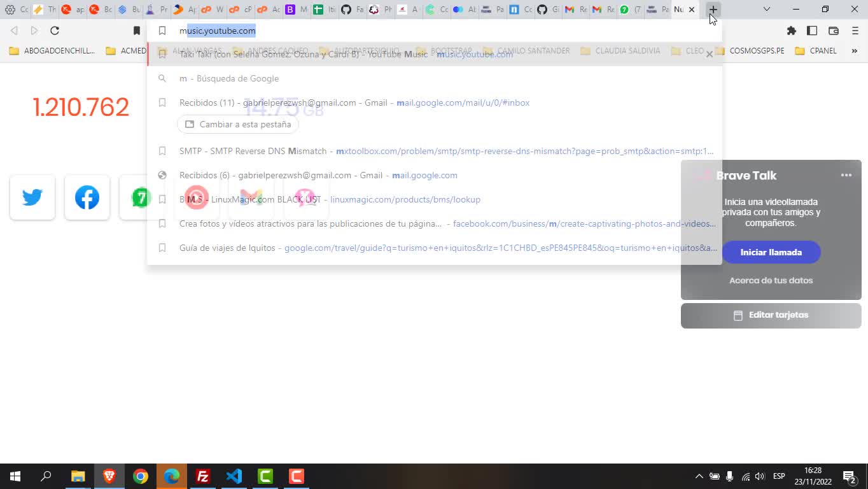Expand the bookmarks overflow chevron
The image size is (868, 489).
[x=855, y=50]
